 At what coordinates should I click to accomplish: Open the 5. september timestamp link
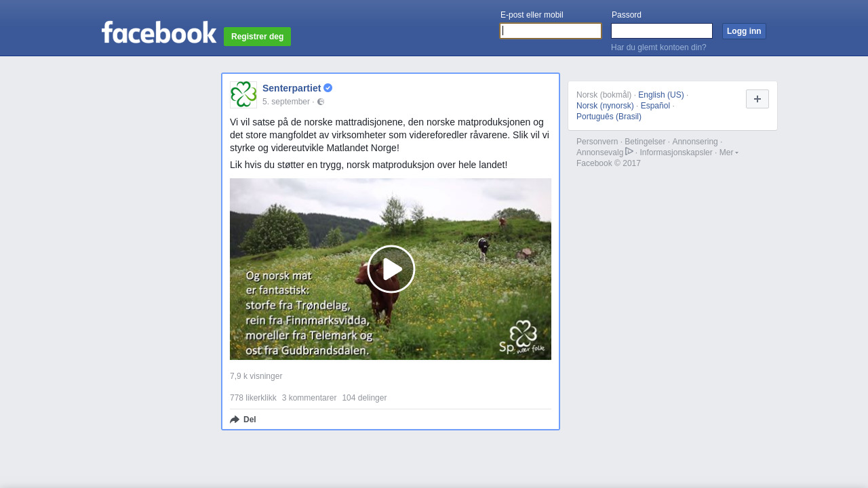point(286,102)
